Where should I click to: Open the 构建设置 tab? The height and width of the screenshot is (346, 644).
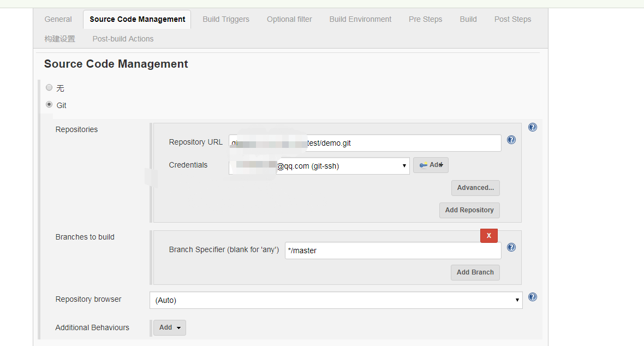click(x=60, y=39)
